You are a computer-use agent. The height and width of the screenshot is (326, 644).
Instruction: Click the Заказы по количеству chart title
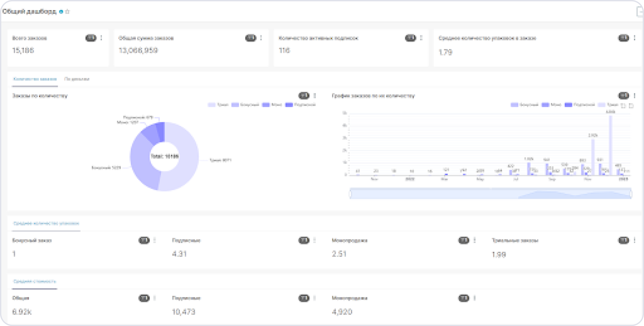(x=40, y=96)
